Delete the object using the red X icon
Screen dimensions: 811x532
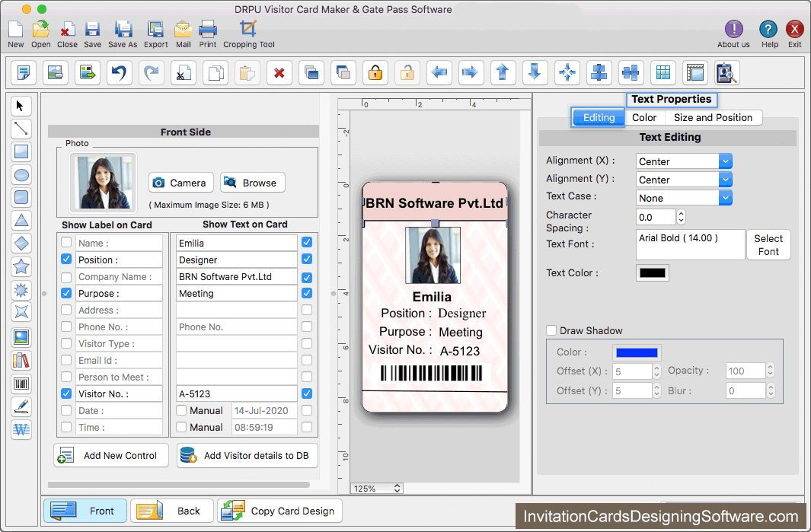pyautogui.click(x=279, y=73)
